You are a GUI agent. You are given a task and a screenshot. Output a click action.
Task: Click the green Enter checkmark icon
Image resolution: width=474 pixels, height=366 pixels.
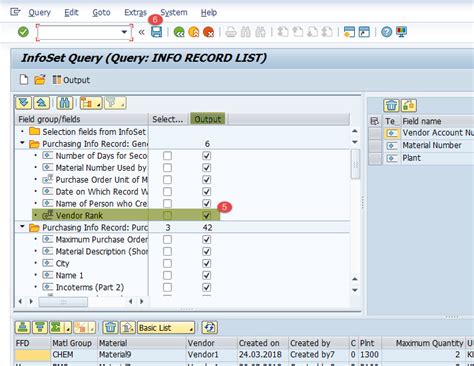pyautogui.click(x=23, y=32)
